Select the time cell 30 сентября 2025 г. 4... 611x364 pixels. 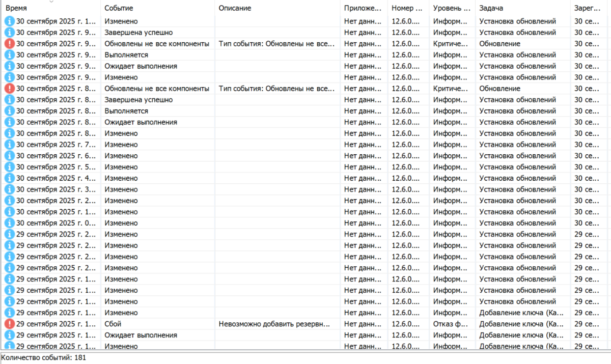(56, 178)
